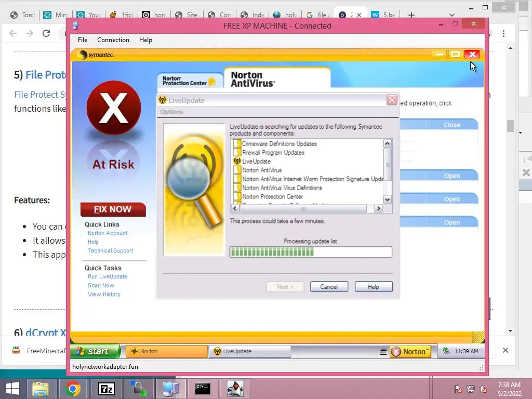The image size is (532, 399).
Task: Open the Norton Account link
Action: [108, 233]
